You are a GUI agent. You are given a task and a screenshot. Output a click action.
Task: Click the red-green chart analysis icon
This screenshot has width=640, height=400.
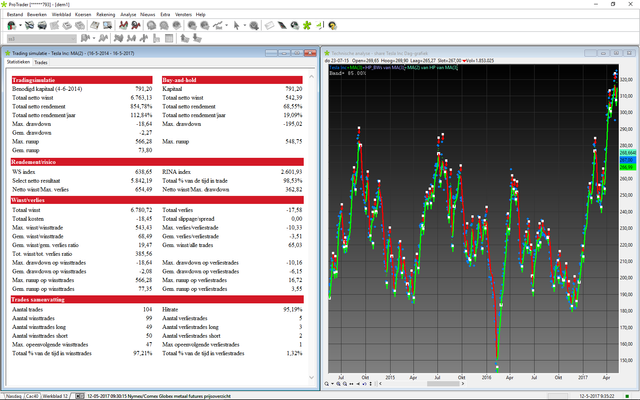(123, 26)
